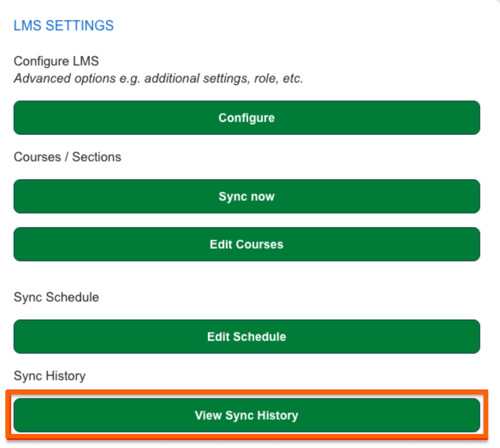Open advanced LMS role settings configuration
Viewport: 500px width, 448px height.
tap(247, 118)
